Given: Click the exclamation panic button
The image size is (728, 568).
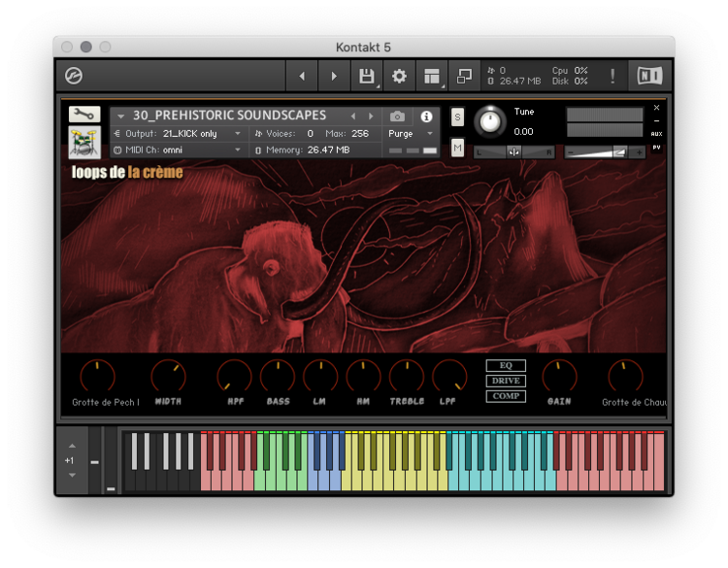Looking at the screenshot, I should tap(612, 76).
